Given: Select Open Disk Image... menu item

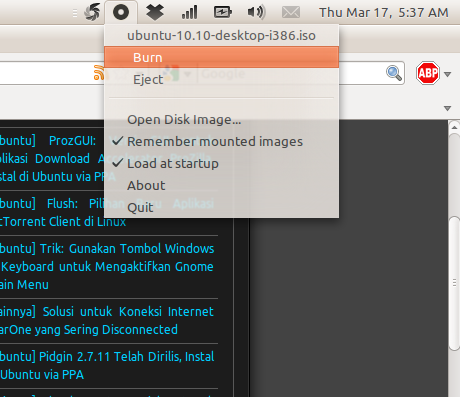Looking at the screenshot, I should pyautogui.click(x=221, y=119).
